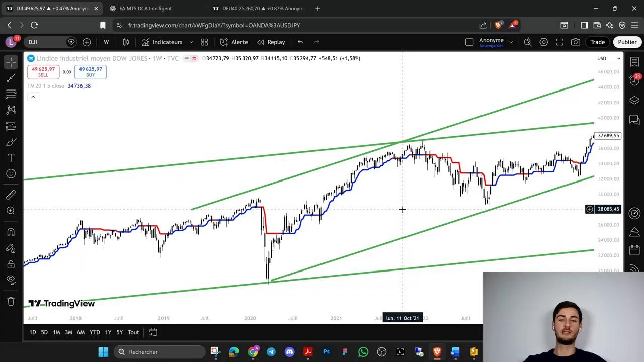Enter fullscreen chart mode
Viewport: 644px width, 362px height.
click(560, 42)
